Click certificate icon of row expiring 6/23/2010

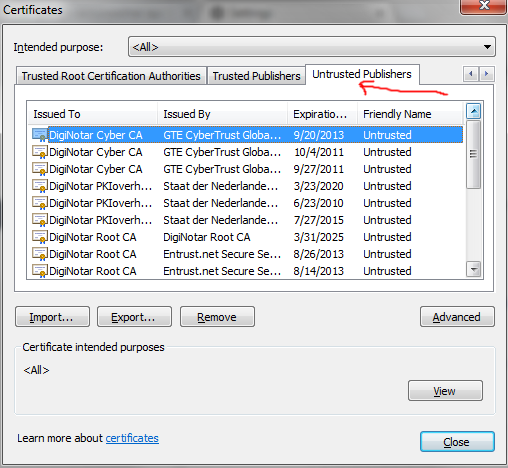[40, 203]
